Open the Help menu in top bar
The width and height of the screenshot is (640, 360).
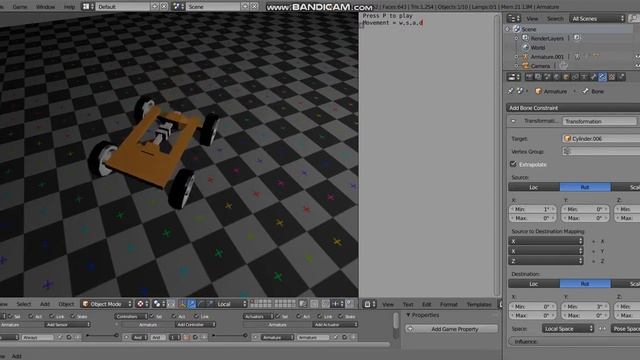69,7
